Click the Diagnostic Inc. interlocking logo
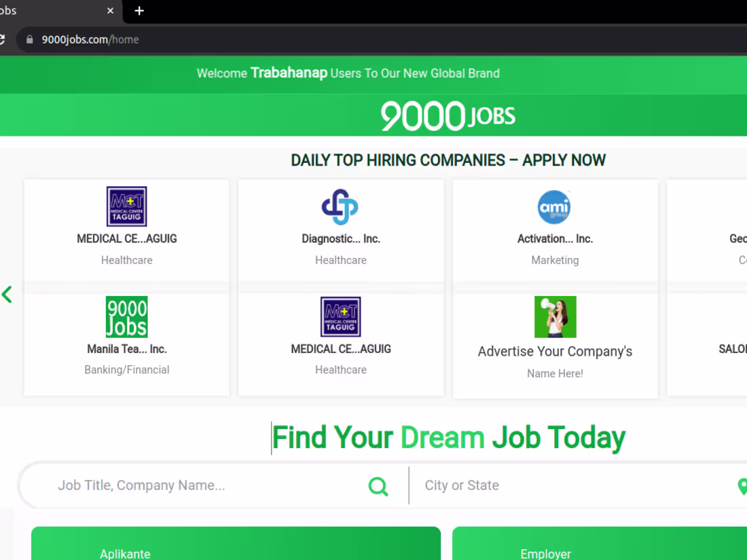The width and height of the screenshot is (747, 560). (x=340, y=207)
